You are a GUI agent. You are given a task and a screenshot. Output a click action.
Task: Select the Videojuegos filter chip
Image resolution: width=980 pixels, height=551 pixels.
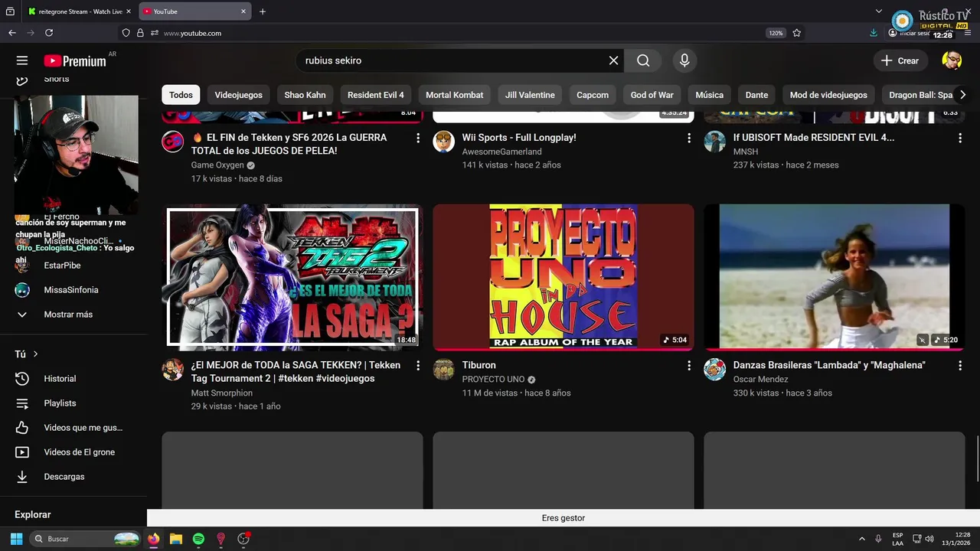tap(238, 95)
